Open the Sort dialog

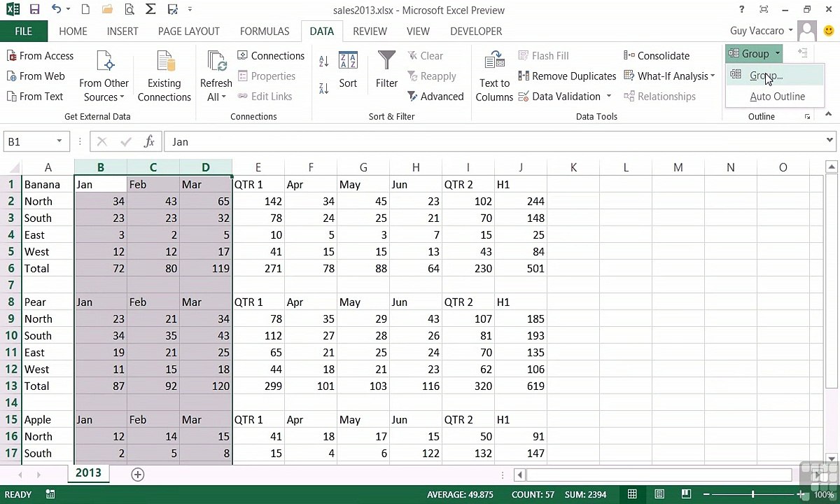point(348,70)
